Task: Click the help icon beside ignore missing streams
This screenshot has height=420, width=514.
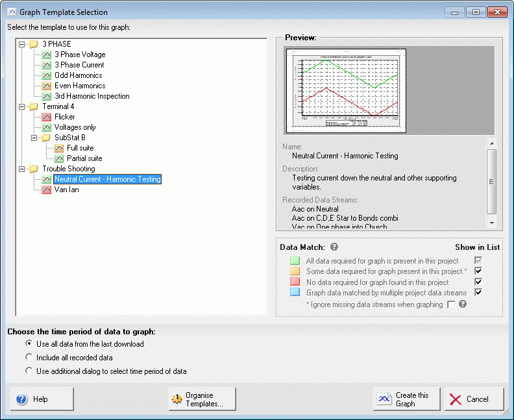Action: click(463, 304)
